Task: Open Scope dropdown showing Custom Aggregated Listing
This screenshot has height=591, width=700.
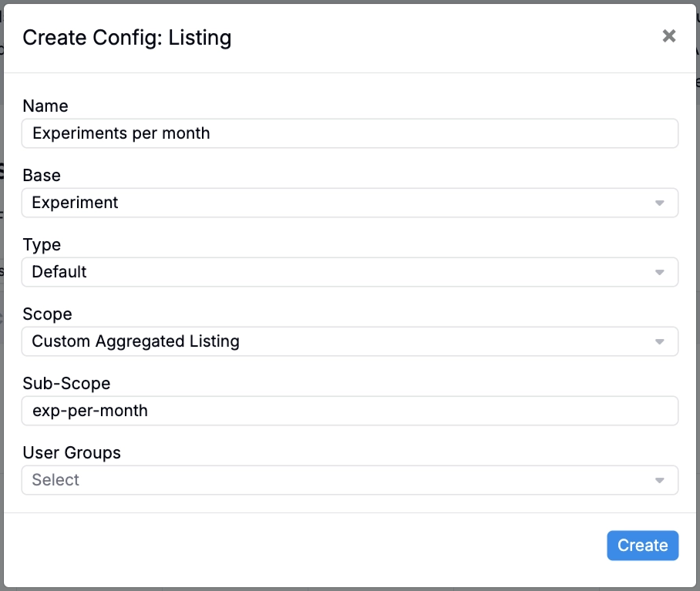Action: pyautogui.click(x=350, y=341)
